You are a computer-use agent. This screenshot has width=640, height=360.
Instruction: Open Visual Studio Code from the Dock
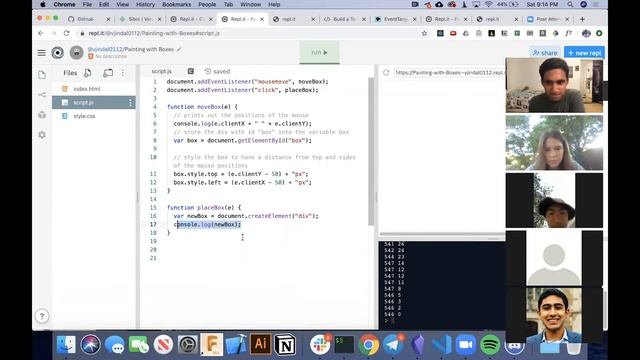click(441, 345)
